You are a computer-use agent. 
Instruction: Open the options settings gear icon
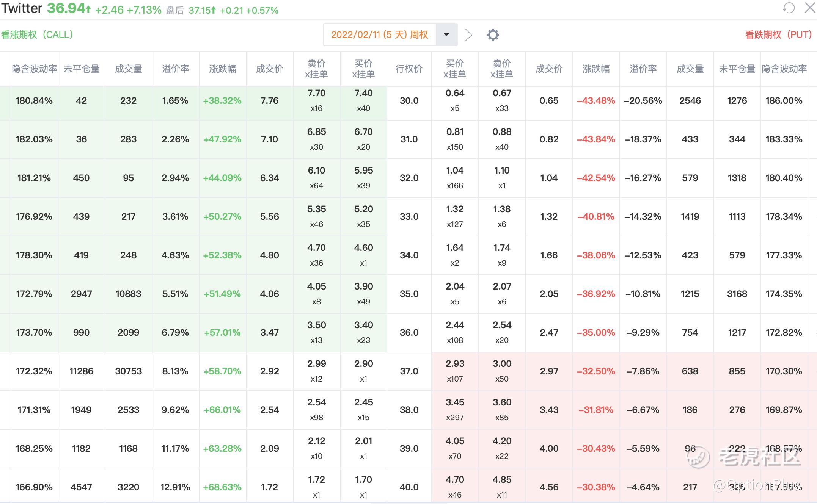tap(493, 35)
